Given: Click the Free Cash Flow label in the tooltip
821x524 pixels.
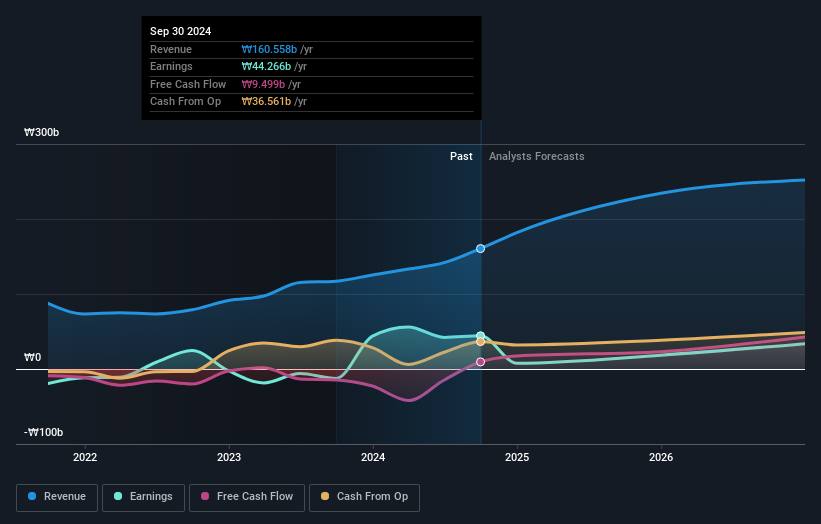Looking at the screenshot, I should pos(188,84).
